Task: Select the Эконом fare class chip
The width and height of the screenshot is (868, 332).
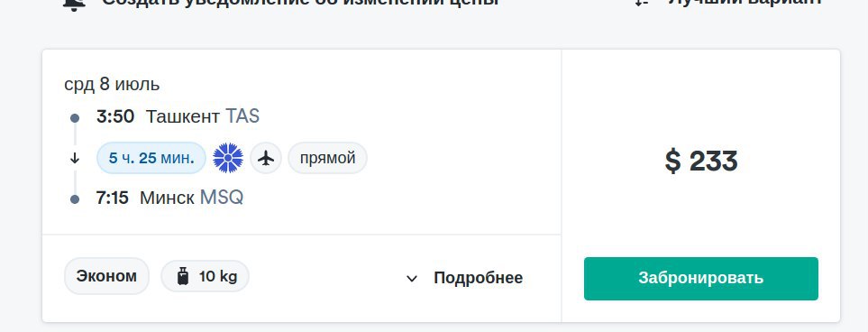Action: point(107,276)
